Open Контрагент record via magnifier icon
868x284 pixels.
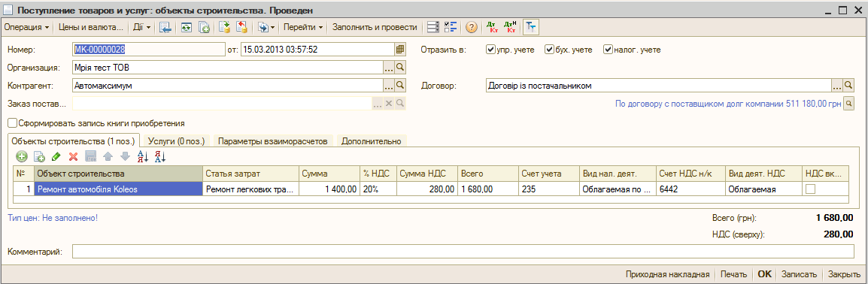click(400, 86)
